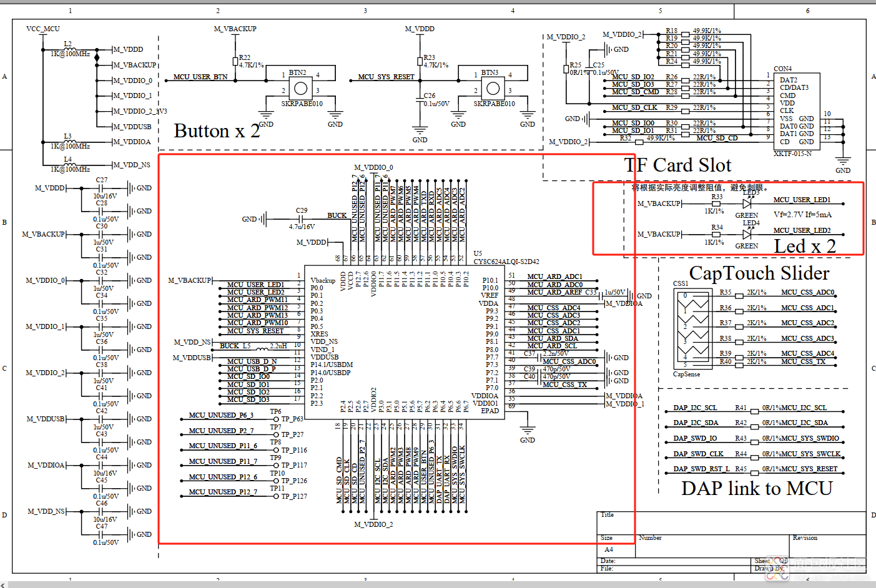Click the R22 resistor symbol
The width and height of the screenshot is (876, 588).
point(236,61)
